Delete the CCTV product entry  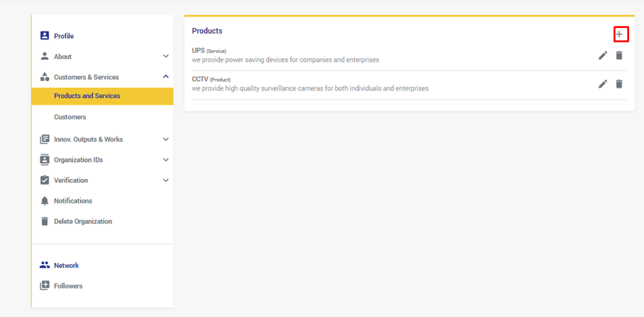click(x=619, y=84)
